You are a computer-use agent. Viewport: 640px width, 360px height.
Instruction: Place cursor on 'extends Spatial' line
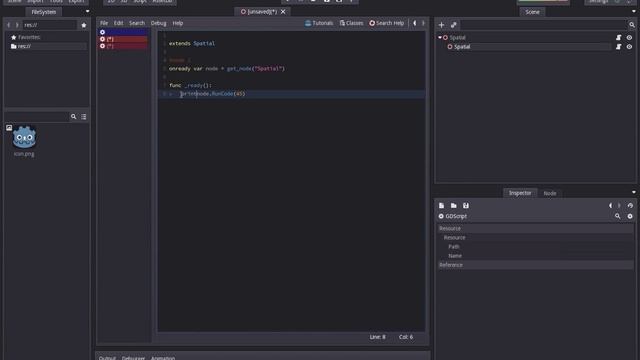[x=192, y=43]
